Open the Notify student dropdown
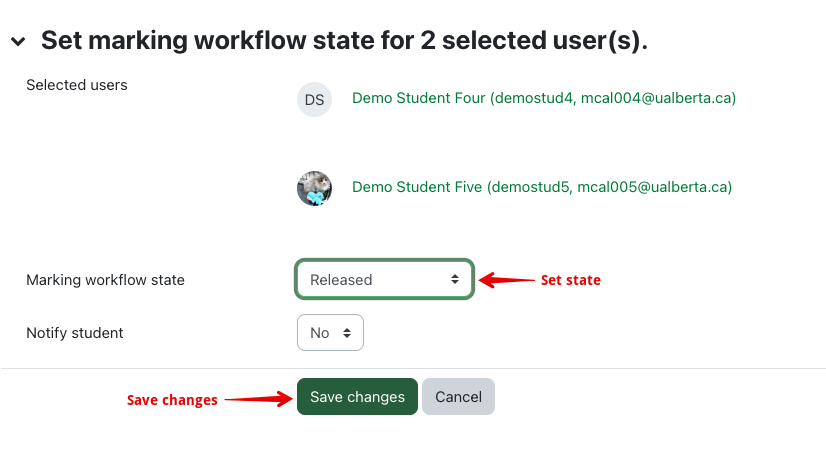The width and height of the screenshot is (826, 455). coord(330,333)
